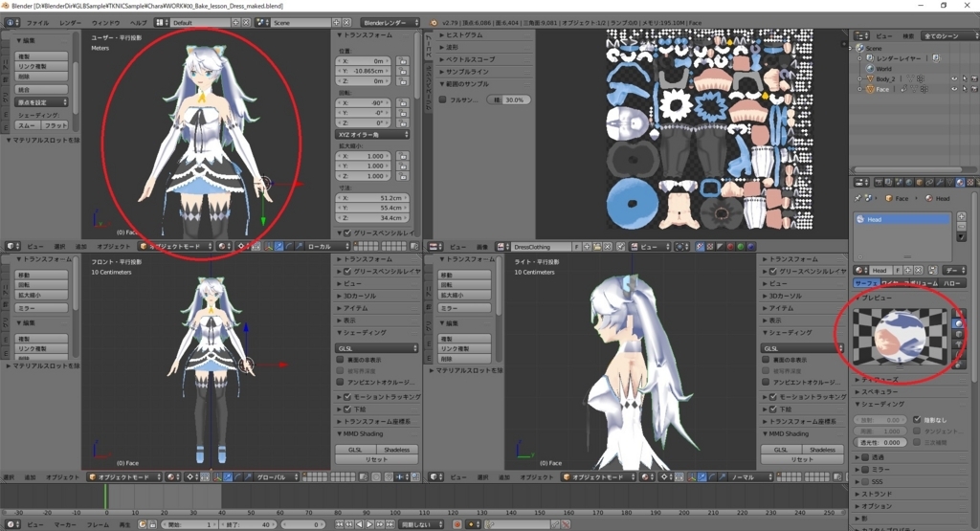This screenshot has width=980, height=531.
Task: Click Shadeless in bottom-left MMD Shading panel
Action: 397,450
